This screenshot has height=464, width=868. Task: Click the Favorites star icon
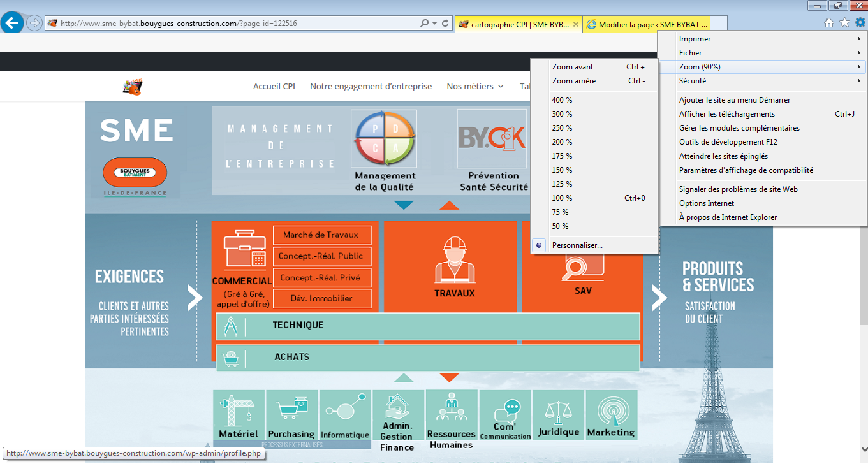pos(844,23)
